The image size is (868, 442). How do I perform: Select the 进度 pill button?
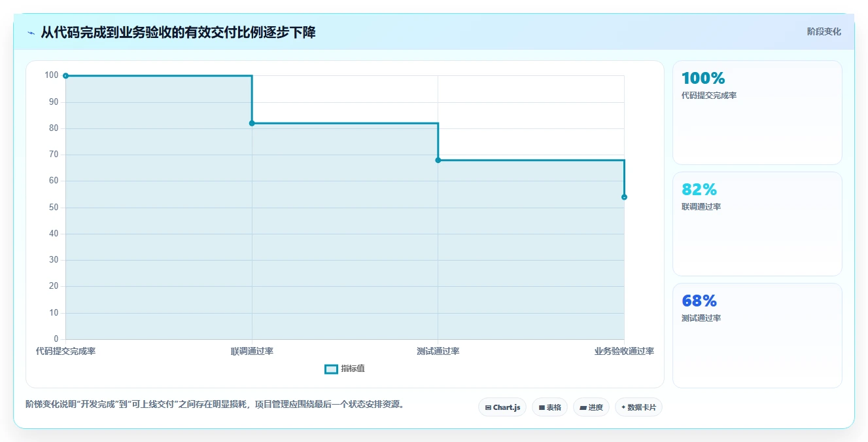pyautogui.click(x=591, y=407)
